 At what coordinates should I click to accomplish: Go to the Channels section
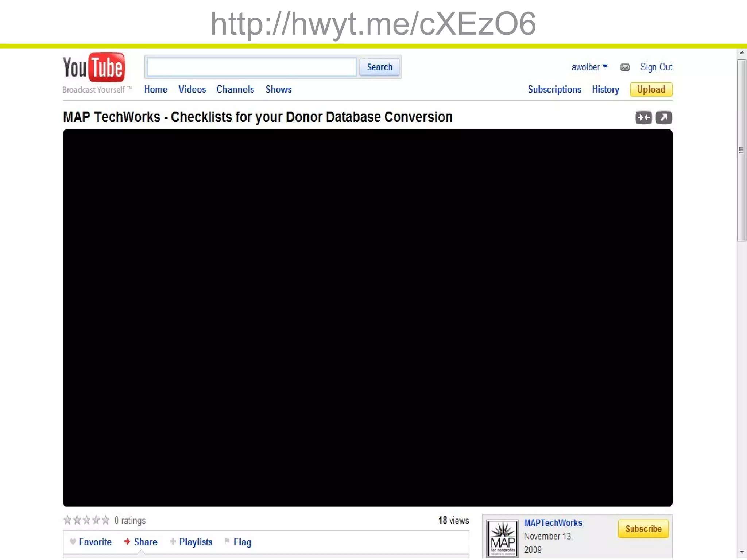click(235, 89)
